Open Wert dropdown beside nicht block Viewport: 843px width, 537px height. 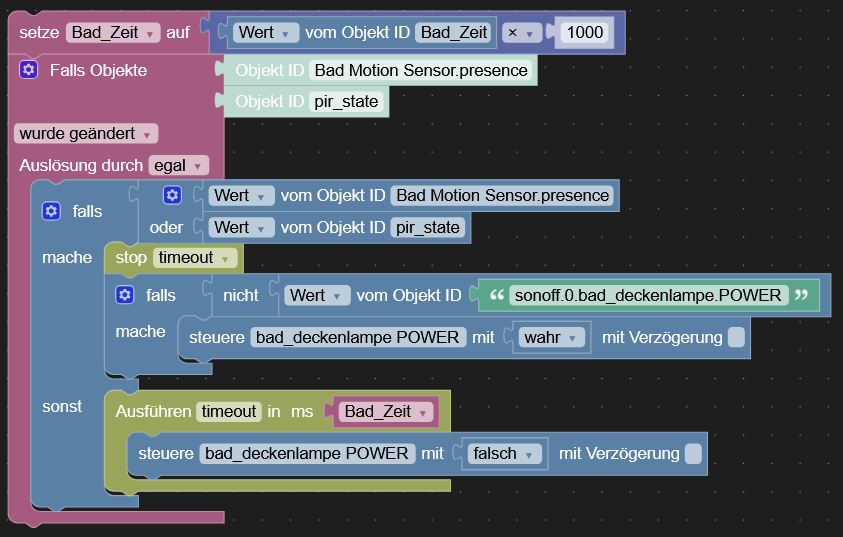(x=317, y=295)
